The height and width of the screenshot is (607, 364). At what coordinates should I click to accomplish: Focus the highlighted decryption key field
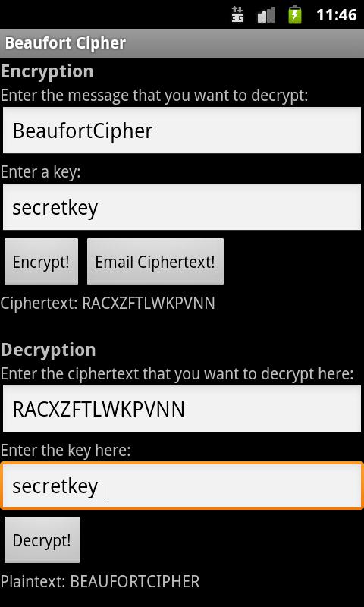point(182,486)
